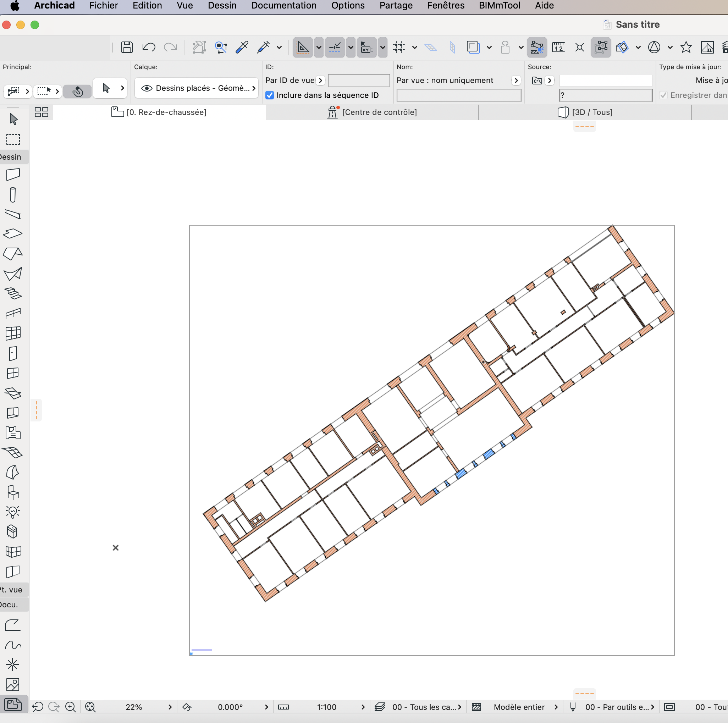Screen dimensions: 728x723
Task: Expand the Par ID de vue chevron
Action: pos(320,80)
